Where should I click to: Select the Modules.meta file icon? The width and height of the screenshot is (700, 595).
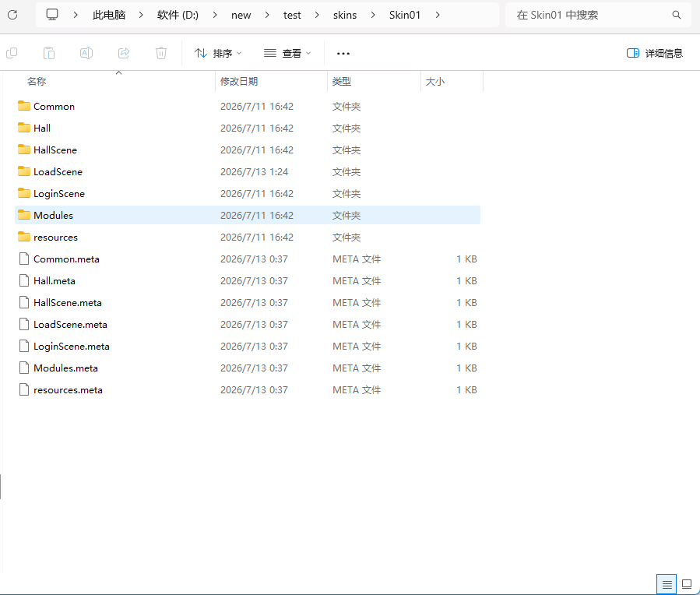point(24,368)
